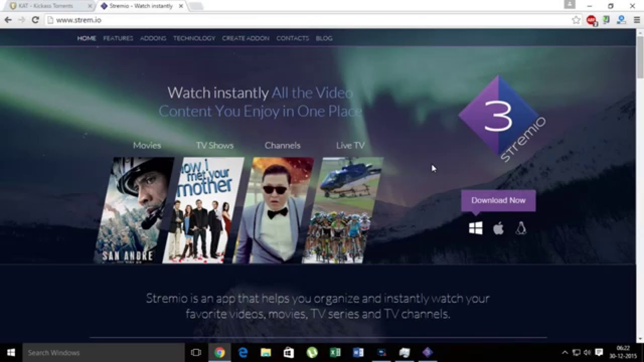
Task: Open the ADDONS navigation item
Action: [153, 38]
